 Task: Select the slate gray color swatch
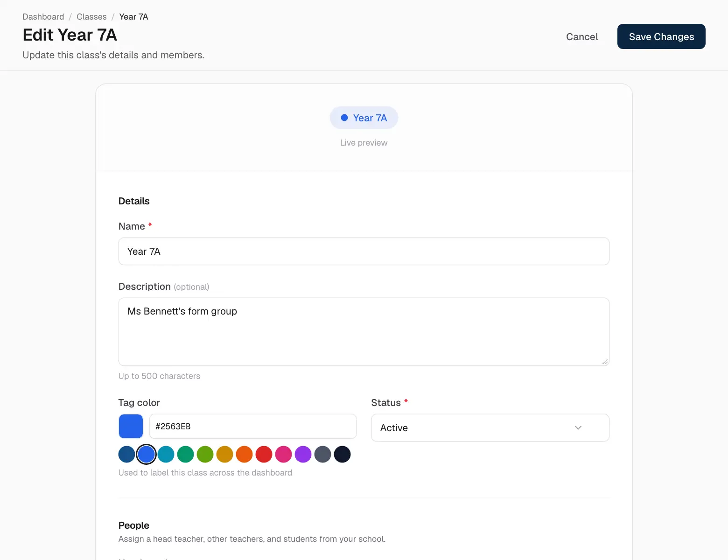pos(322,454)
